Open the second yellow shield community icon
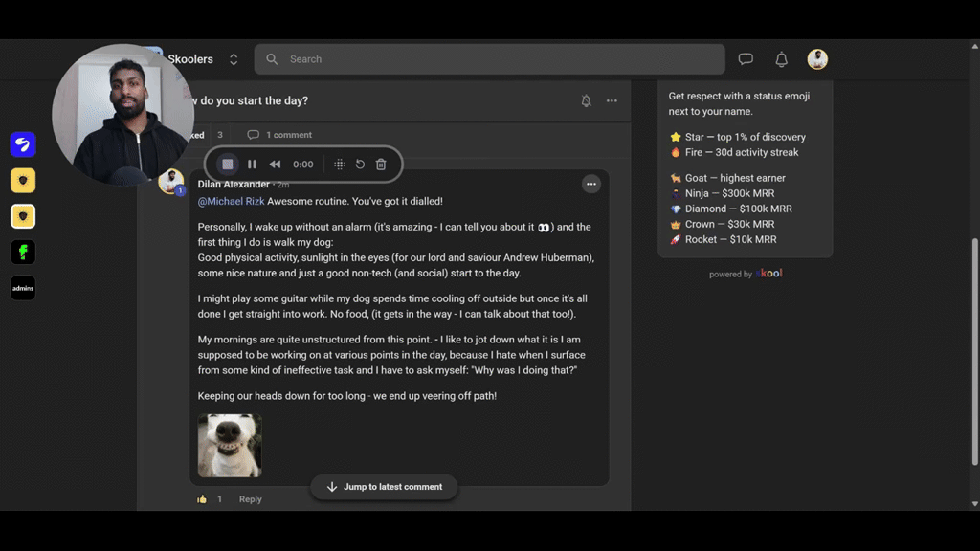Image resolution: width=980 pixels, height=551 pixels. pos(23,216)
